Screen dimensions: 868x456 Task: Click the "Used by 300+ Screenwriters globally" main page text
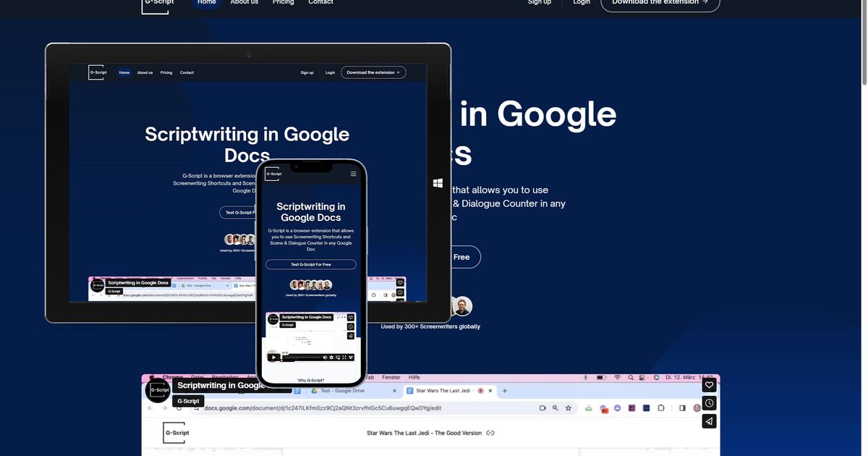point(430,326)
